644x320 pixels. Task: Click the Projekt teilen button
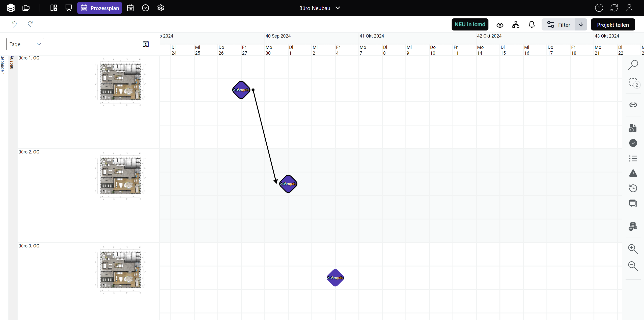[x=613, y=25]
